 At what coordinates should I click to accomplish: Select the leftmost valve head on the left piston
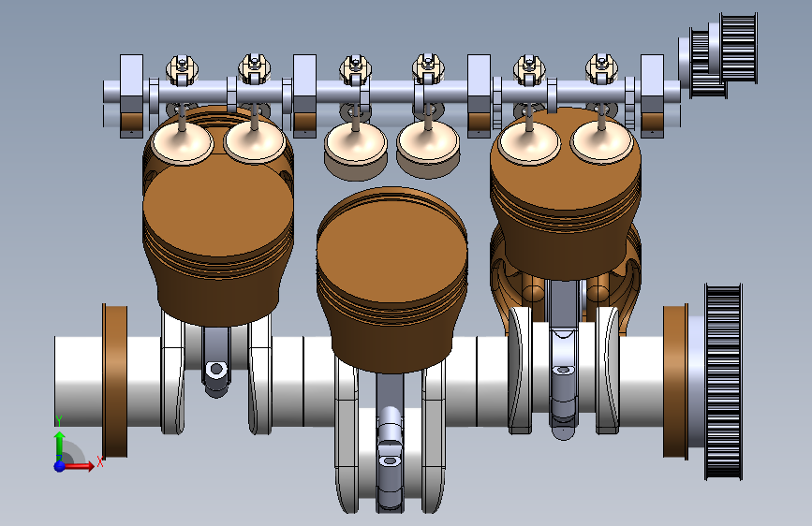click(183, 143)
